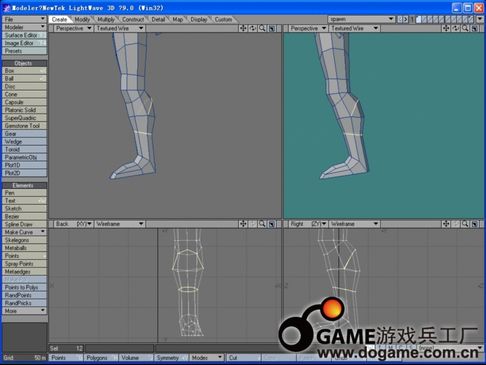Viewport: 486px width, 365px height.
Task: Open the Modeler dropdown menu
Action: [x=24, y=27]
